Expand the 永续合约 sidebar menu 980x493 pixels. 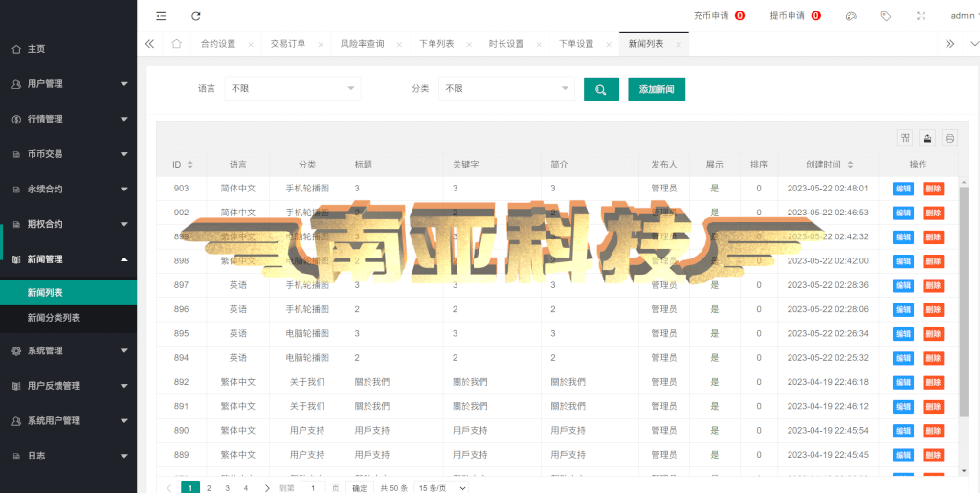point(68,189)
